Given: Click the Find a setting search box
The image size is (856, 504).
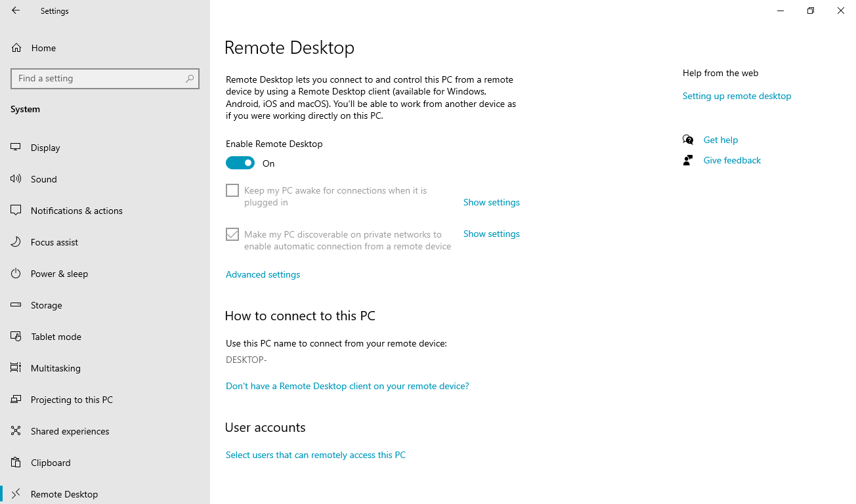Looking at the screenshot, I should [x=105, y=78].
